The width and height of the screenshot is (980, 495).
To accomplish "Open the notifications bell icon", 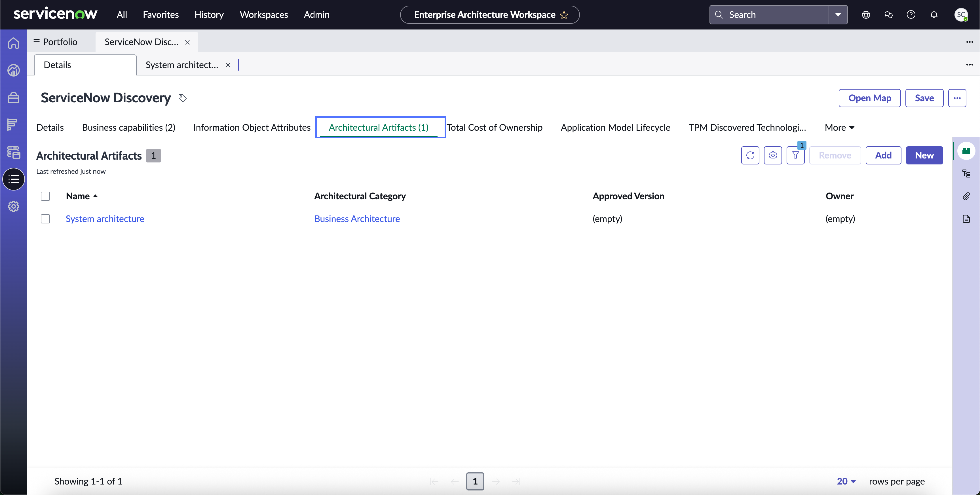I will click(x=933, y=15).
